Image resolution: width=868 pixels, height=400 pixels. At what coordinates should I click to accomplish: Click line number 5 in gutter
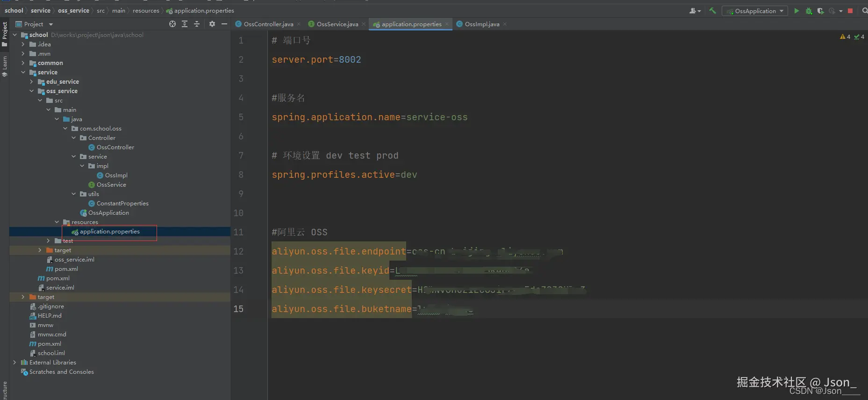[241, 117]
